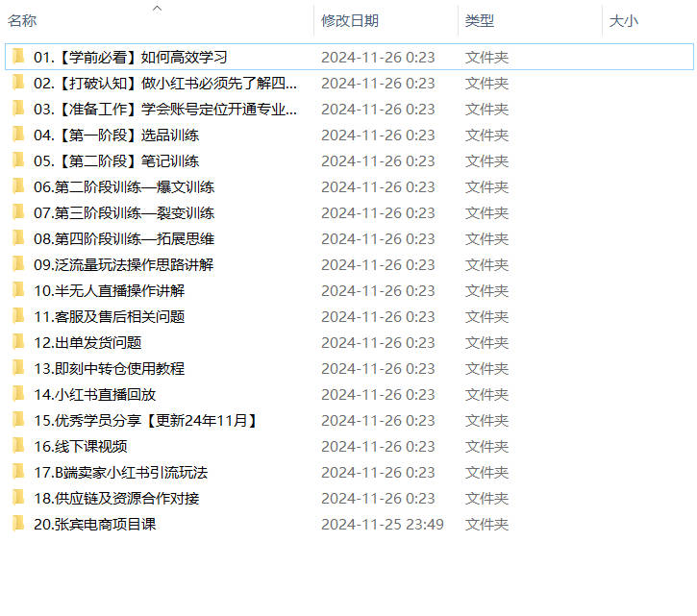Click folder icon of 02.【打破认知】 row

(18, 83)
